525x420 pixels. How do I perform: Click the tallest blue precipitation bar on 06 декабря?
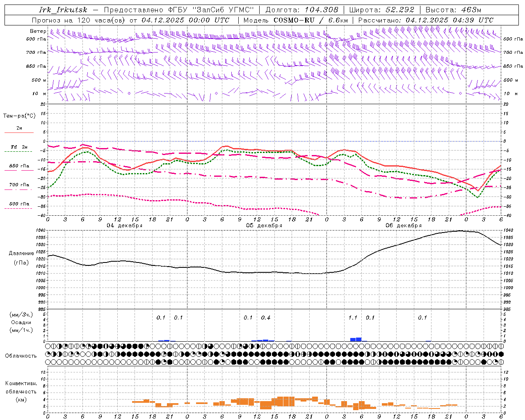[x=359, y=339]
